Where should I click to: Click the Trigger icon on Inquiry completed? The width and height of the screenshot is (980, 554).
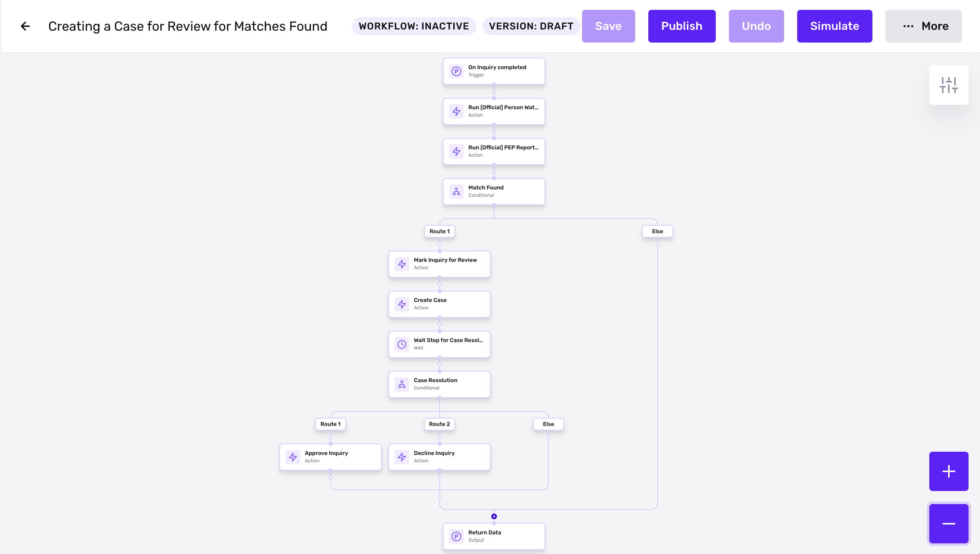(456, 71)
